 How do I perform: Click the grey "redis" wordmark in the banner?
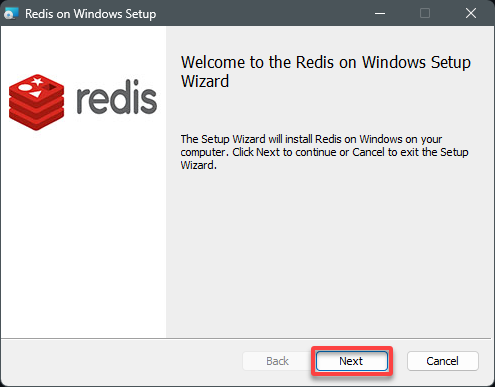(117, 97)
